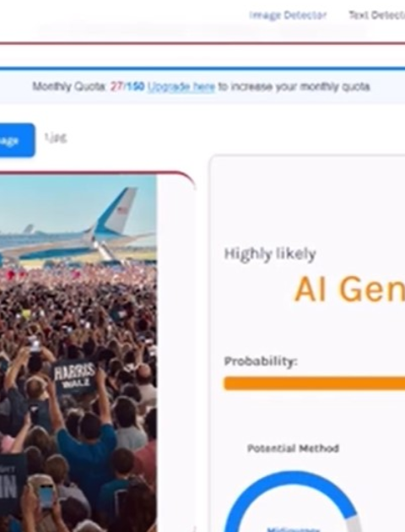This screenshot has width=405, height=532.
Task: Click the flag emblem on plane tail
Action: (122, 210)
